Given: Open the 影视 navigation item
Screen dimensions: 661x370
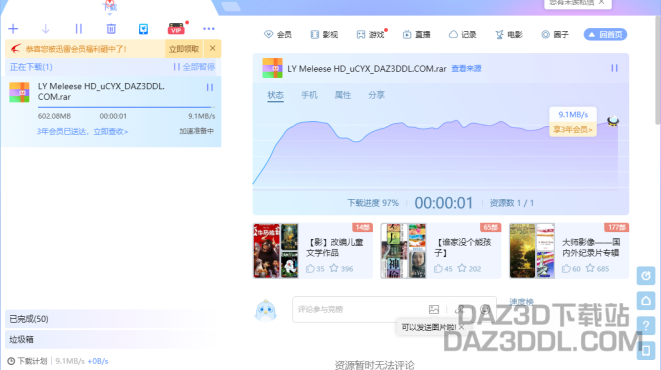Looking at the screenshot, I should pos(324,35).
